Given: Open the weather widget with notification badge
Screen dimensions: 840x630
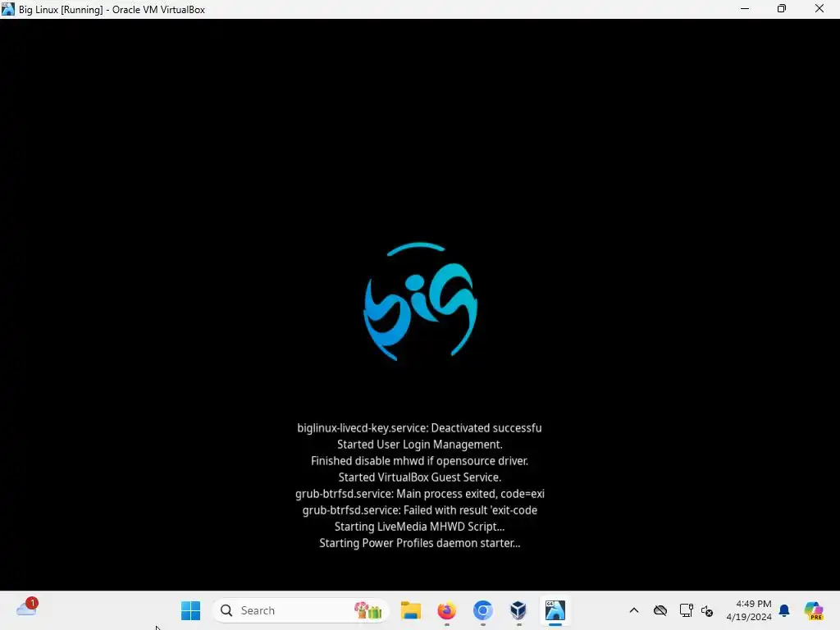Looking at the screenshot, I should 27,608.
